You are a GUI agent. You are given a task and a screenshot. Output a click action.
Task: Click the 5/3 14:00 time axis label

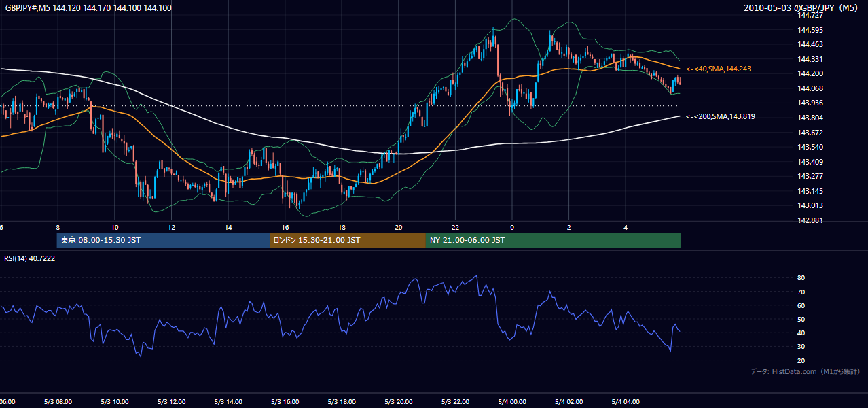pos(228,402)
